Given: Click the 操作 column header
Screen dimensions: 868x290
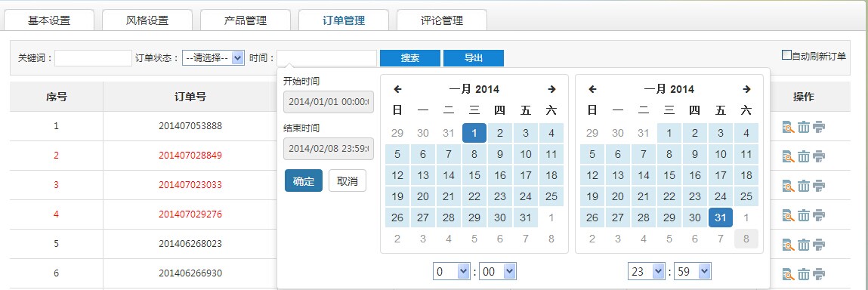Looking at the screenshot, I should coord(804,97).
